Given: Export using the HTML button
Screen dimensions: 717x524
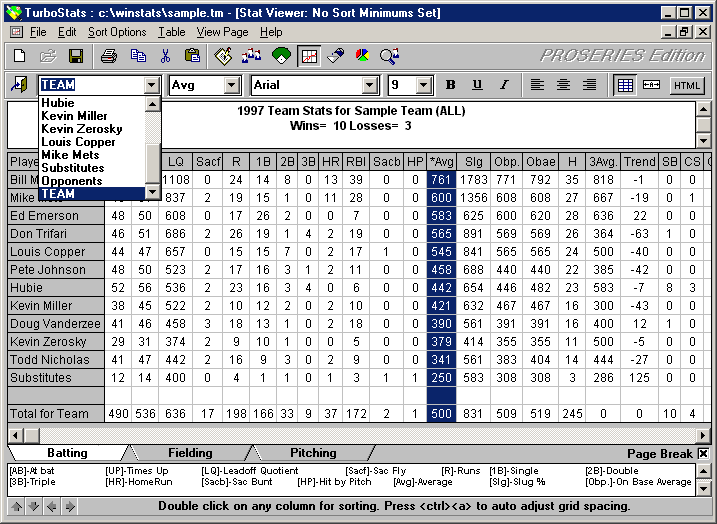Looking at the screenshot, I should tap(687, 86).
